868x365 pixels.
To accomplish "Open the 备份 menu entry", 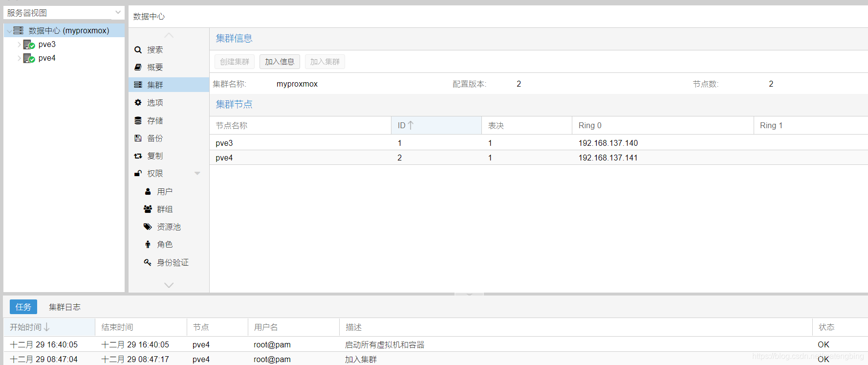I will click(169, 138).
